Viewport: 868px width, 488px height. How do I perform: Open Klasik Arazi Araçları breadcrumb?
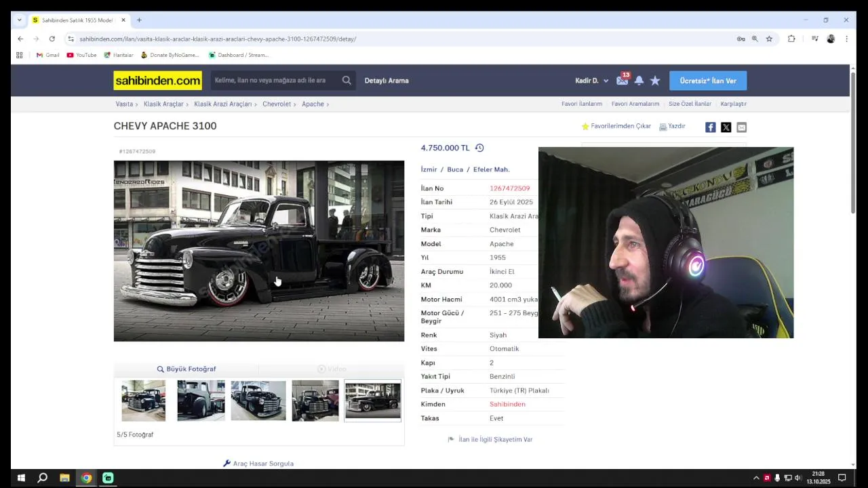point(222,104)
